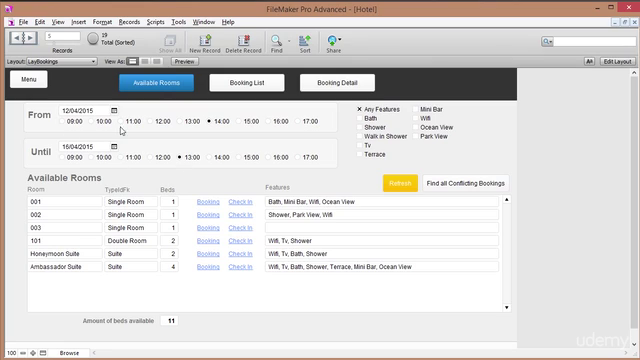The height and width of the screenshot is (360, 640).
Task: Open the From date calendar picker icon
Action: point(114,111)
